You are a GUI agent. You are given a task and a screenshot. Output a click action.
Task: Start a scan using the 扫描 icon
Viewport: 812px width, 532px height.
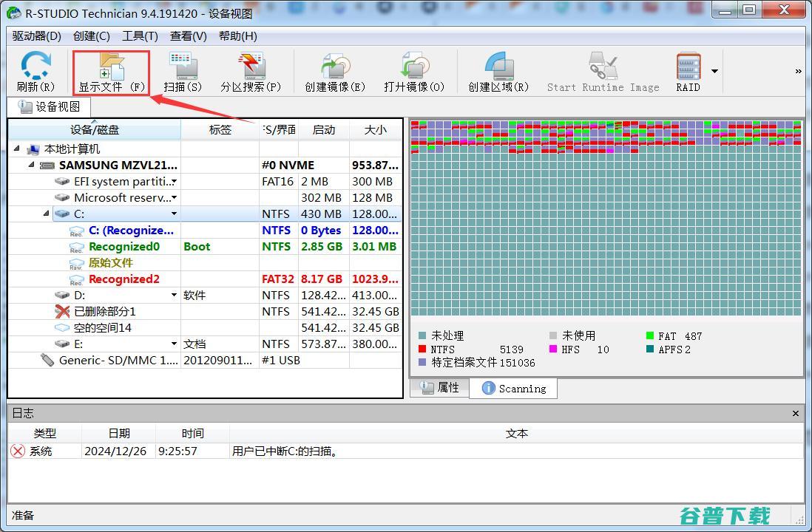[181, 70]
